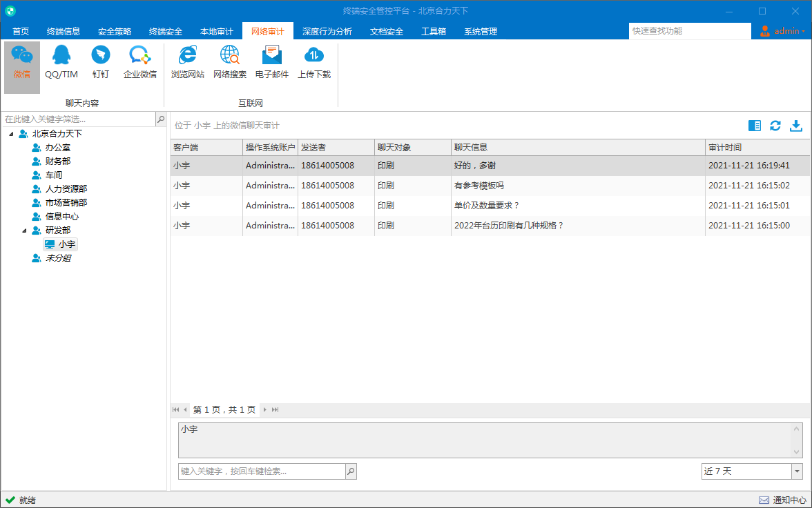
Task: Open 通知中心 in the status bar
Action: (789, 500)
